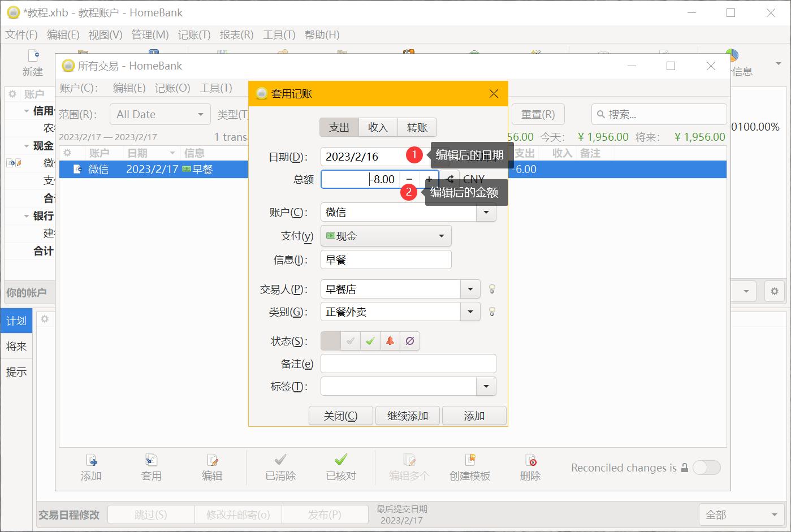Screen dimensions: 791x532
Task: Click inside the 搜索 search field
Action: 656,114
